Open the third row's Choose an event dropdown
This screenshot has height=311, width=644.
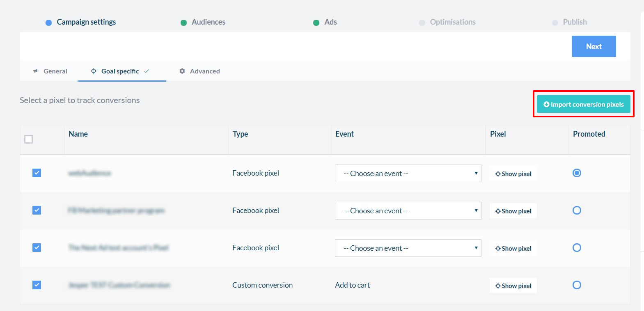[408, 248]
